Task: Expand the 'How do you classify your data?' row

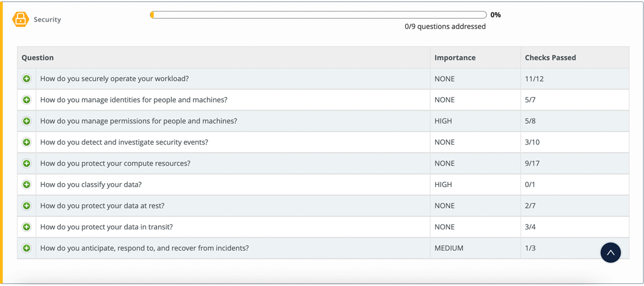Action: pyautogui.click(x=26, y=185)
